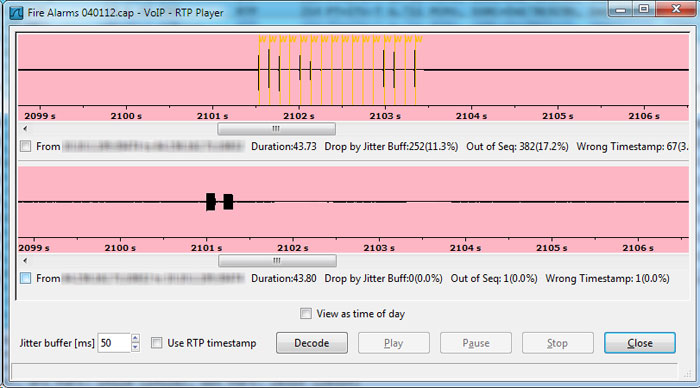The height and width of the screenshot is (388, 700).
Task: Decrease jitter buffer with down stepper arrow
Action: [x=136, y=347]
